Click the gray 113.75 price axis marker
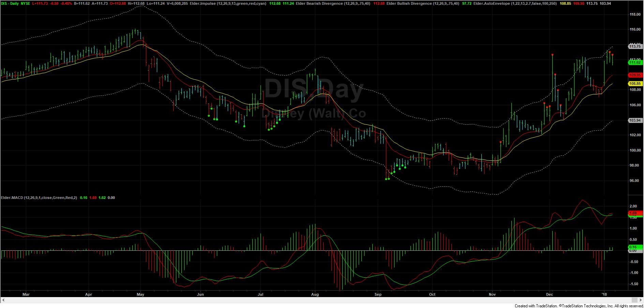 point(635,46)
